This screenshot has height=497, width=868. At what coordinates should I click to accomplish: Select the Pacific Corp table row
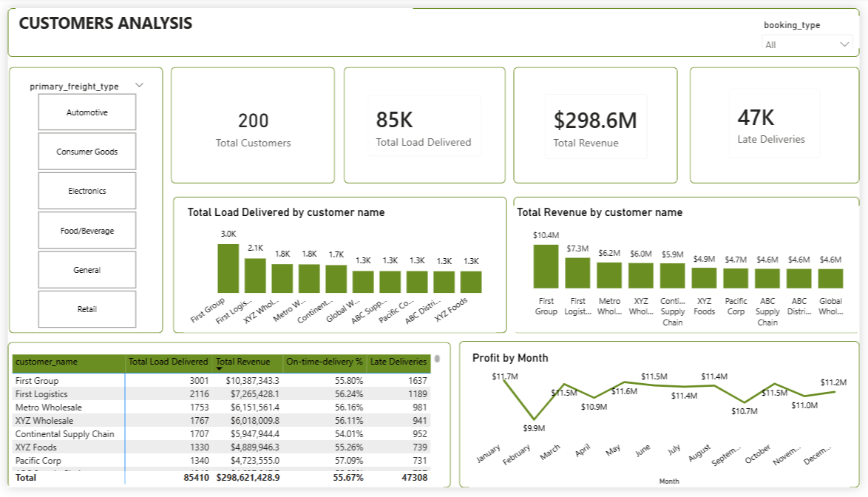coord(221,461)
